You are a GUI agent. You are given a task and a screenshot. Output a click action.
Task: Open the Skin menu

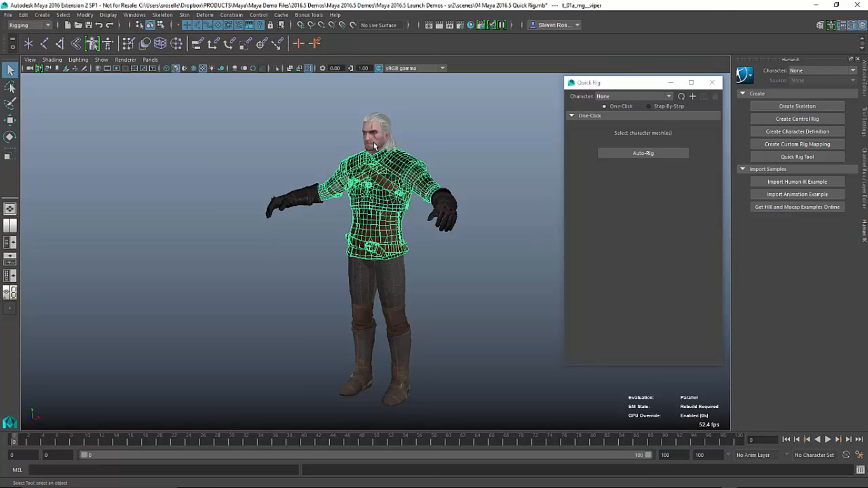click(x=184, y=15)
